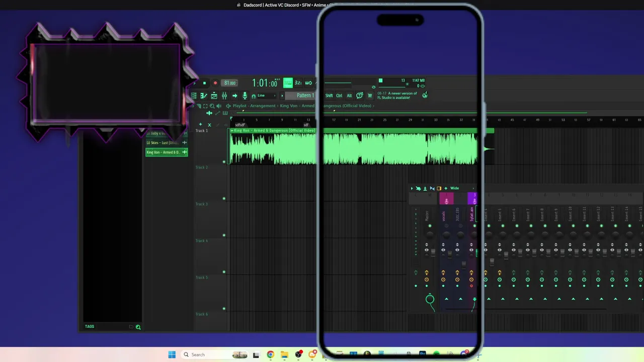Click the piano keys icon above track list
644x362 pixels.
[225, 113]
